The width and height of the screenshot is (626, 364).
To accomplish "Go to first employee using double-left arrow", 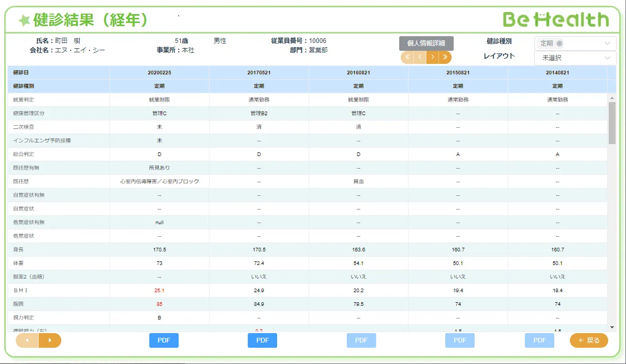I will 407,57.
